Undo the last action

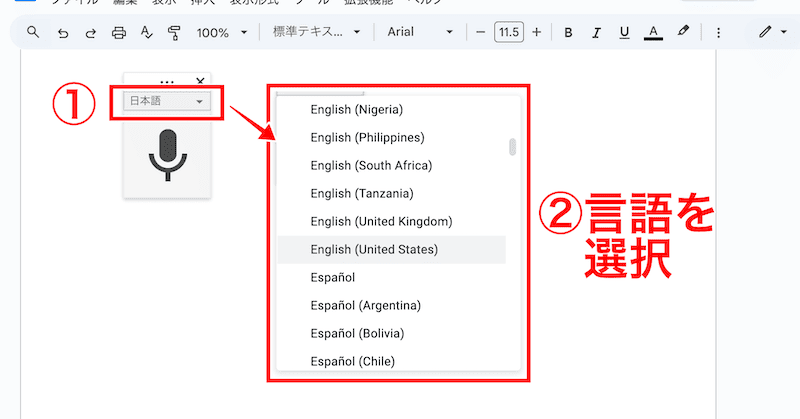click(x=62, y=32)
